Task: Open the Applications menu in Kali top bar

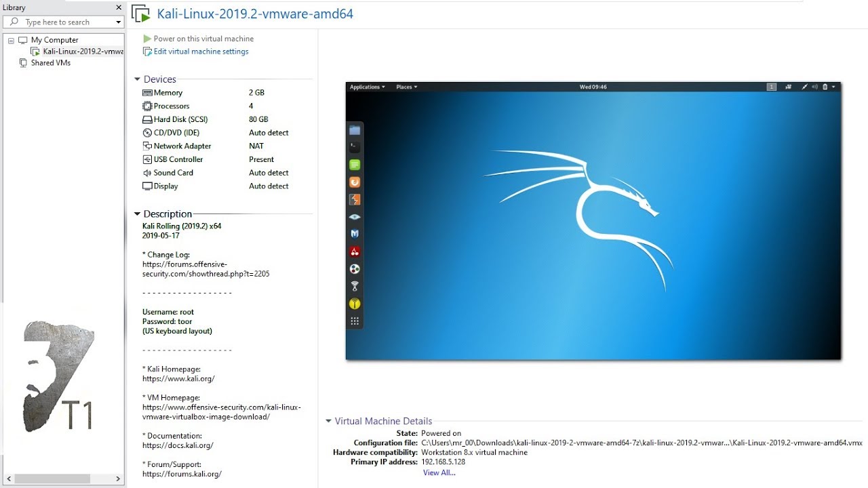Action: 367,87
